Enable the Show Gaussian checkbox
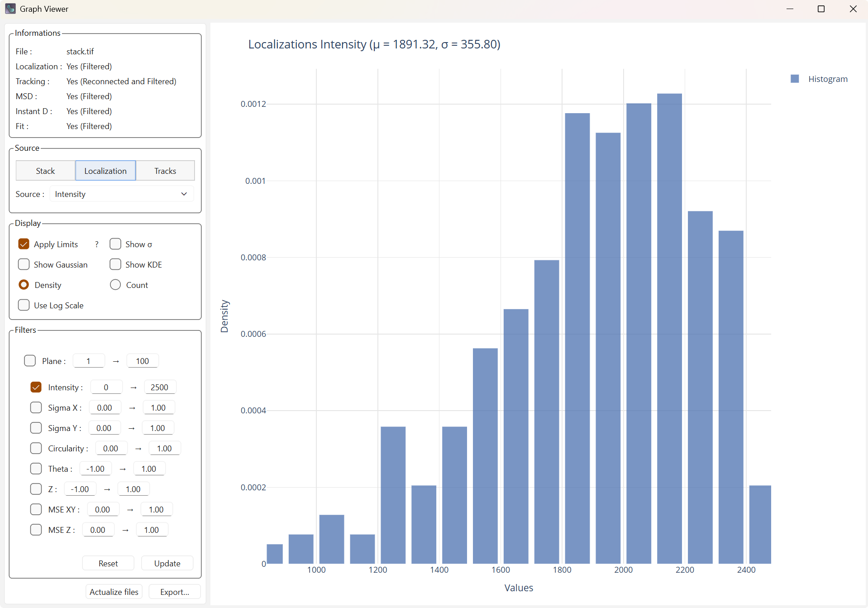The height and width of the screenshot is (608, 868). [24, 264]
